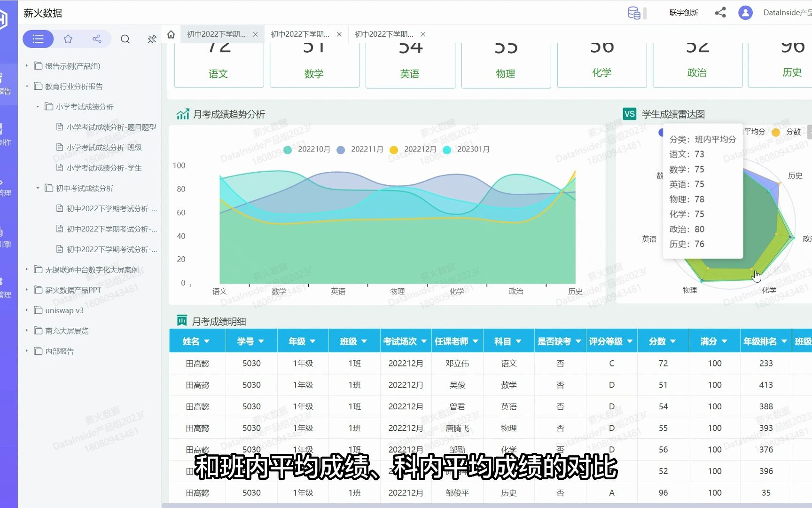This screenshot has width=812, height=508.
Task: Click the 评分等级 cell showing A
Action: [612, 493]
